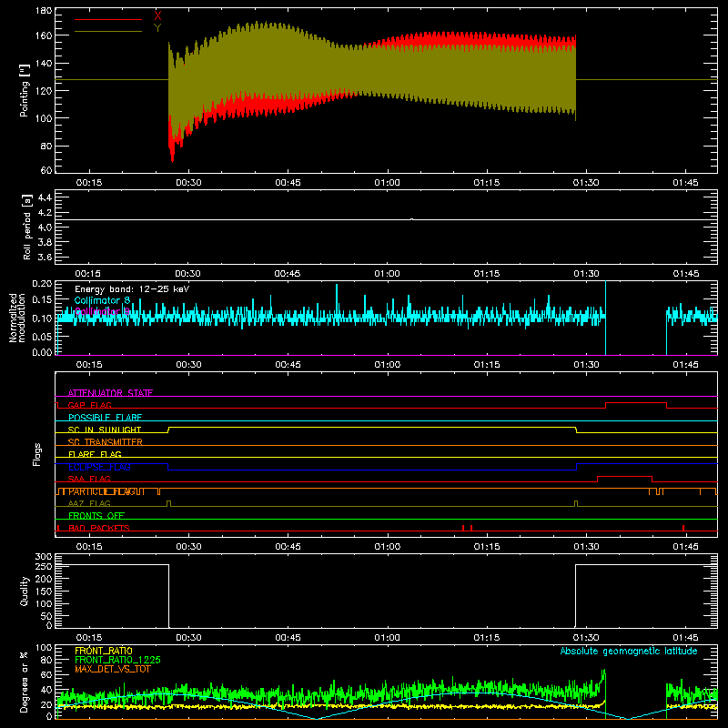Click the 00:45 time label below Roll period plot

click(x=288, y=274)
